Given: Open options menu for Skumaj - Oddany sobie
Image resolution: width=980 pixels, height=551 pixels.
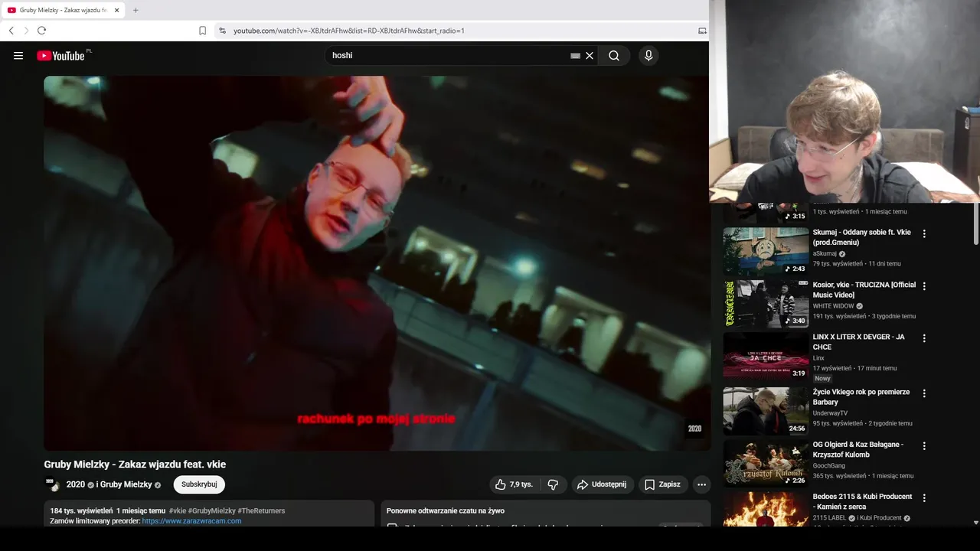Looking at the screenshot, I should (924, 233).
